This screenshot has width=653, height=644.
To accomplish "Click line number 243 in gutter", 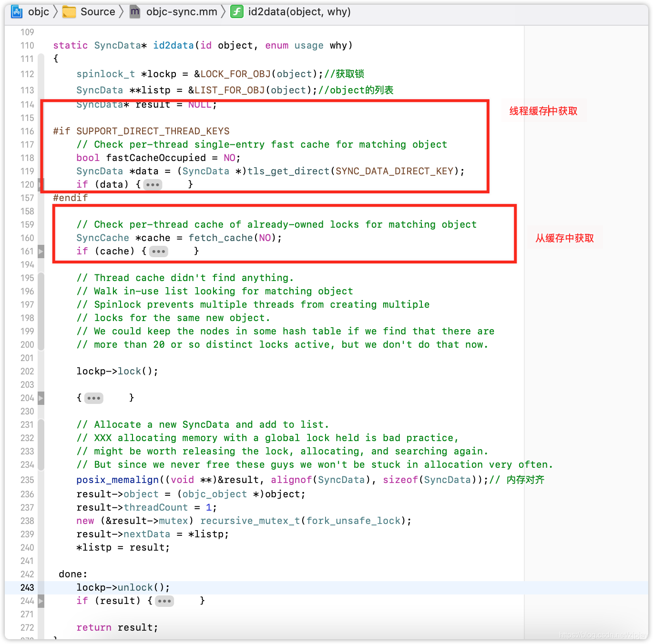I will [x=27, y=587].
